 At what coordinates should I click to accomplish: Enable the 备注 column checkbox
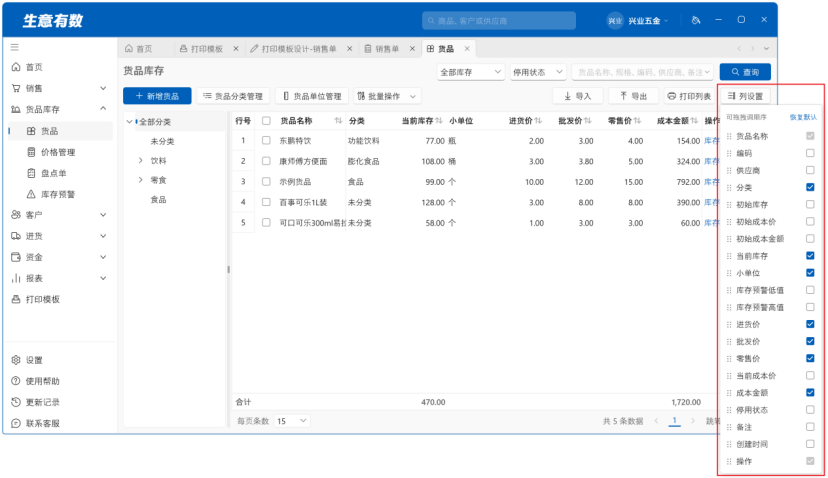pos(810,427)
